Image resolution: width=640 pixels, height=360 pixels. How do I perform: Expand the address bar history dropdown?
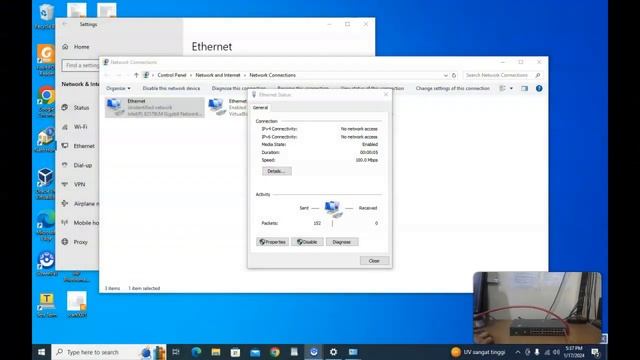pyautogui.click(x=445, y=76)
